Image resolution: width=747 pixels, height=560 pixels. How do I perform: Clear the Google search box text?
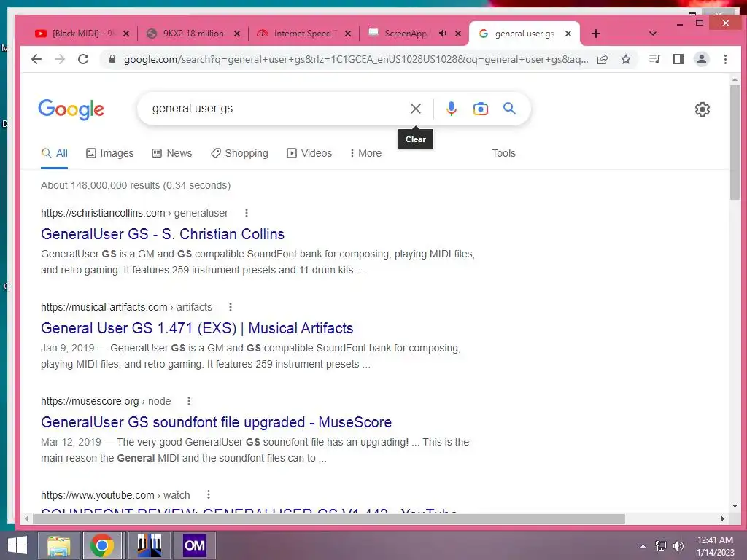tap(415, 109)
